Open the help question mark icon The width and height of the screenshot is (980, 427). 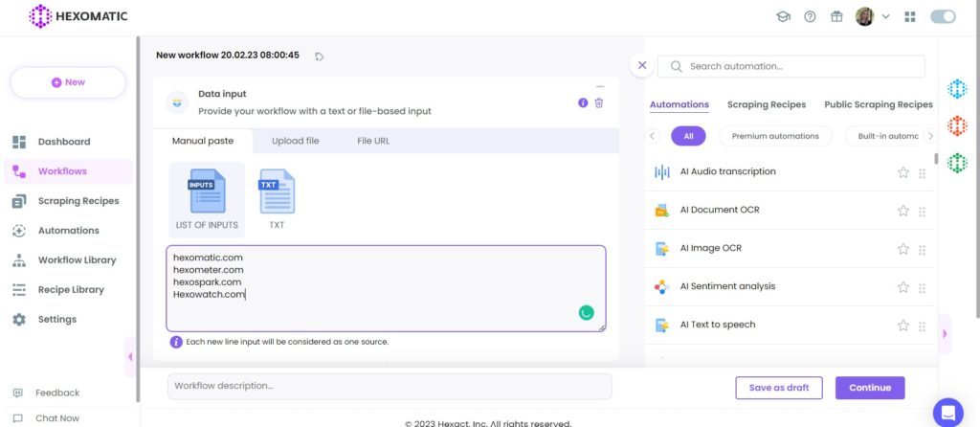coord(810,17)
